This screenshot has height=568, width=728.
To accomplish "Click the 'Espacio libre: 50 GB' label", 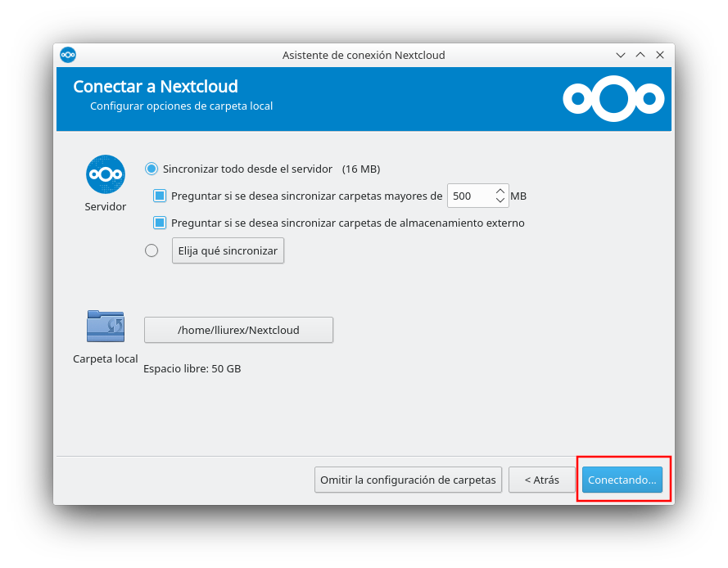I will point(192,368).
